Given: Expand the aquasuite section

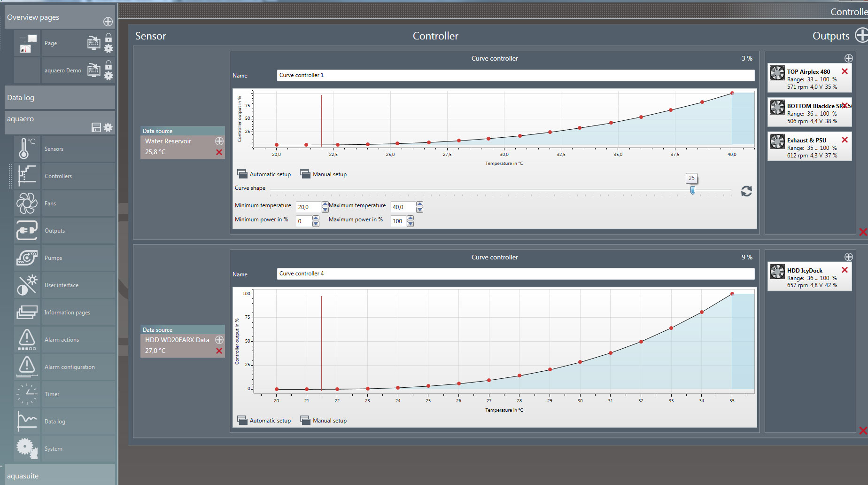Looking at the screenshot, I should pyautogui.click(x=60, y=475).
